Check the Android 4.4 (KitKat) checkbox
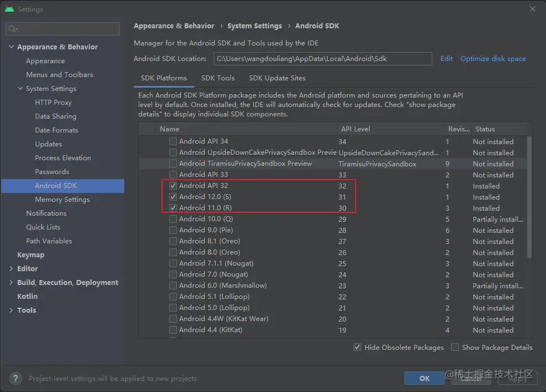This screenshot has height=392, width=546. tap(173, 330)
